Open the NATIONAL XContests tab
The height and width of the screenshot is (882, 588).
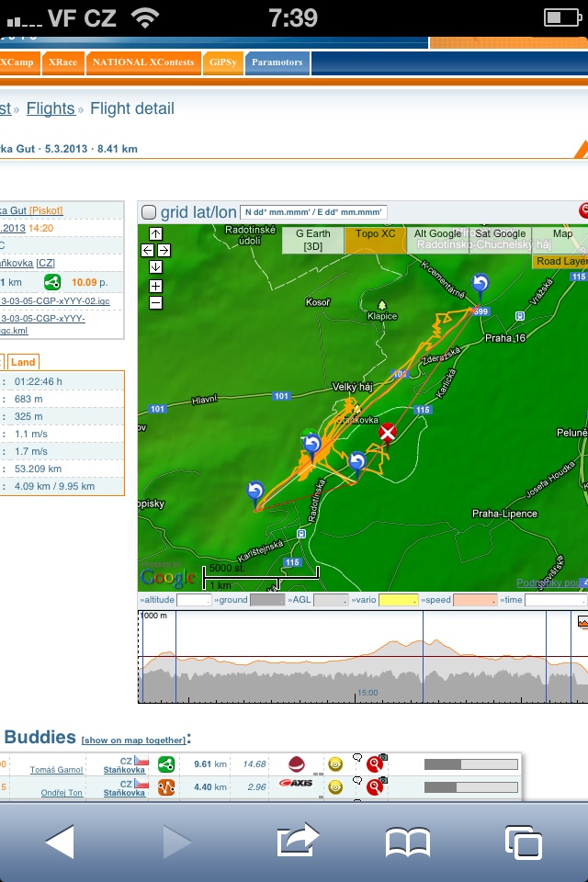[x=143, y=62]
